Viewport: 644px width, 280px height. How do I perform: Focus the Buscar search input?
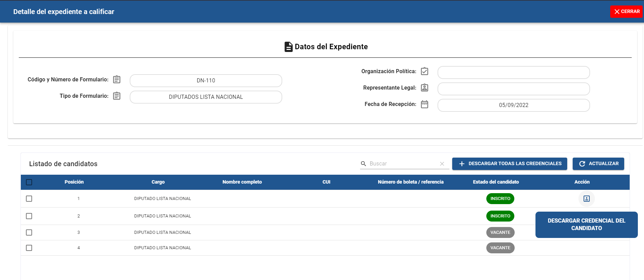click(403, 164)
